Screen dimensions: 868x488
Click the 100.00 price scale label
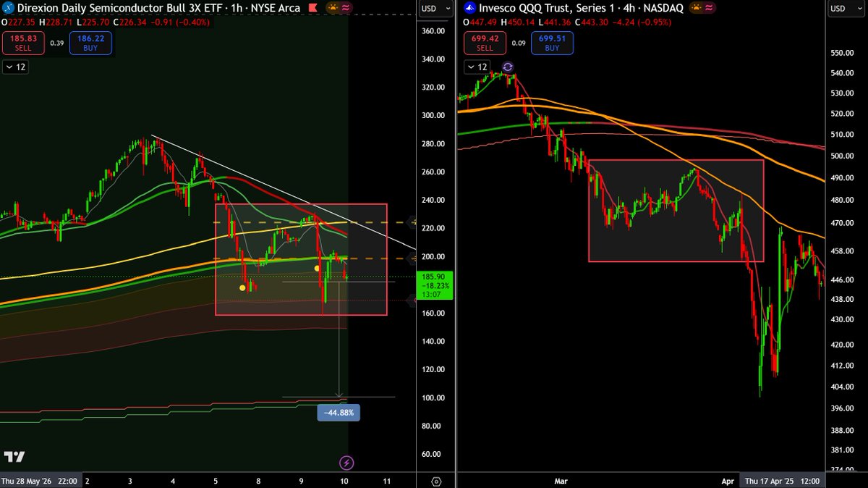point(433,398)
